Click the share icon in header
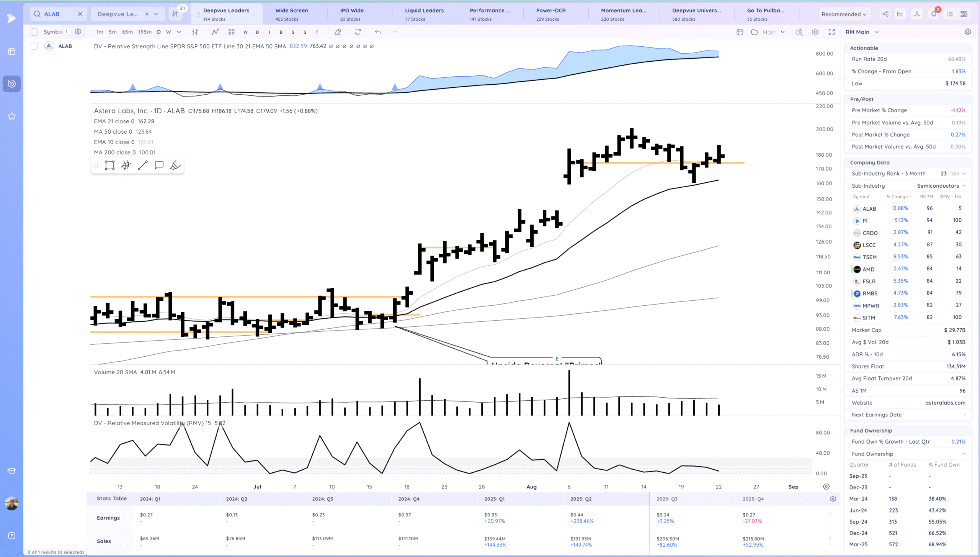The image size is (980, 557). 885,14
